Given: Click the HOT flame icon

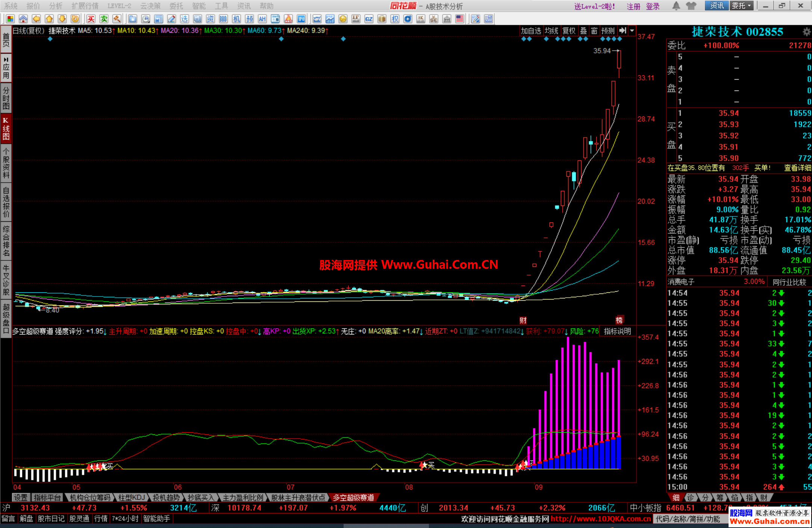Looking at the screenshot, I should (x=288, y=19).
